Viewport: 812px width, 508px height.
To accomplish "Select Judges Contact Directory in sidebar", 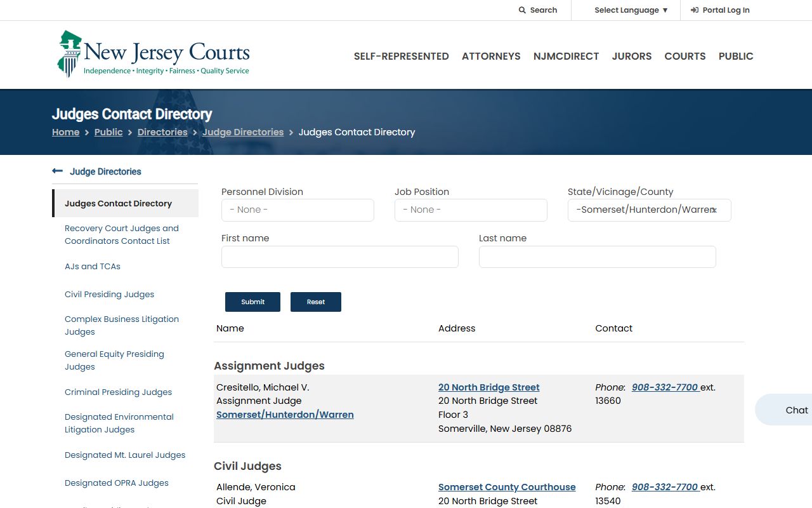I will (125, 203).
